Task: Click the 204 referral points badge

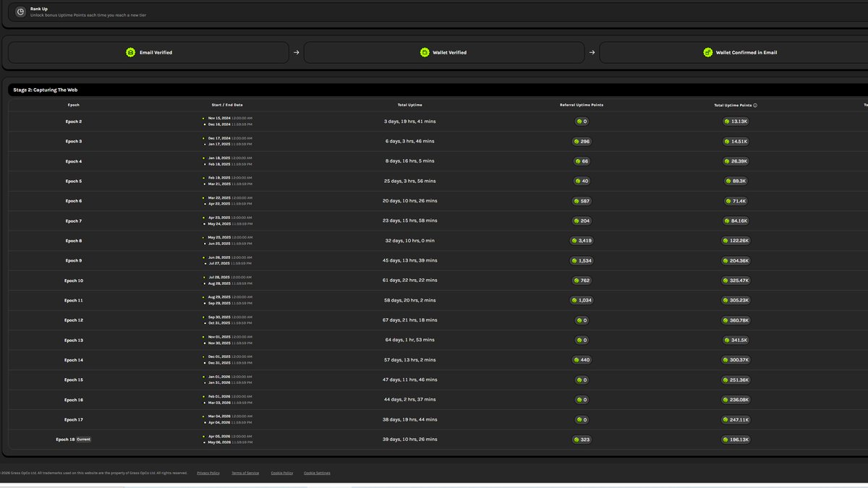Action: click(582, 221)
